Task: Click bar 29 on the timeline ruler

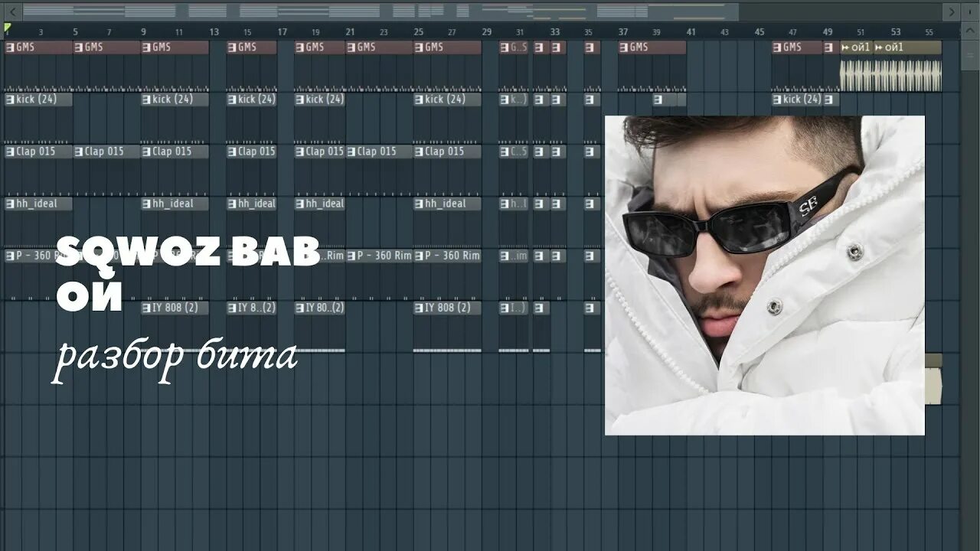Action: (487, 31)
